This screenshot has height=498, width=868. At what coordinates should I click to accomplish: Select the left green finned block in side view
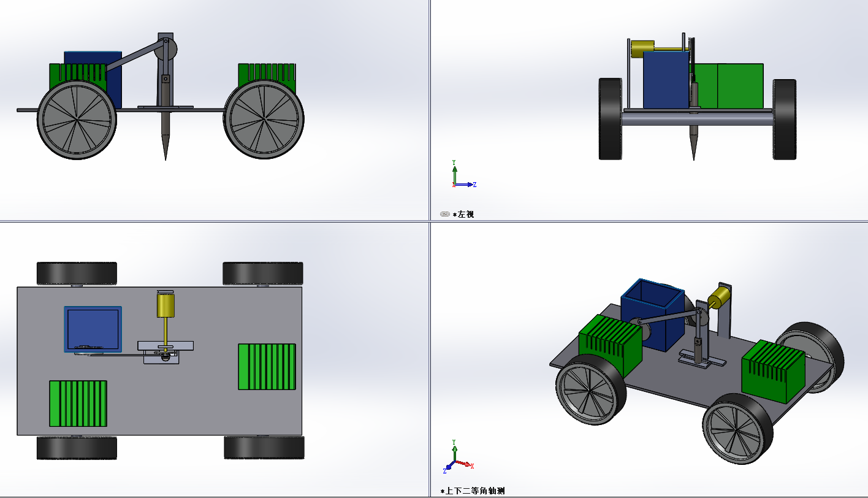click(x=78, y=72)
